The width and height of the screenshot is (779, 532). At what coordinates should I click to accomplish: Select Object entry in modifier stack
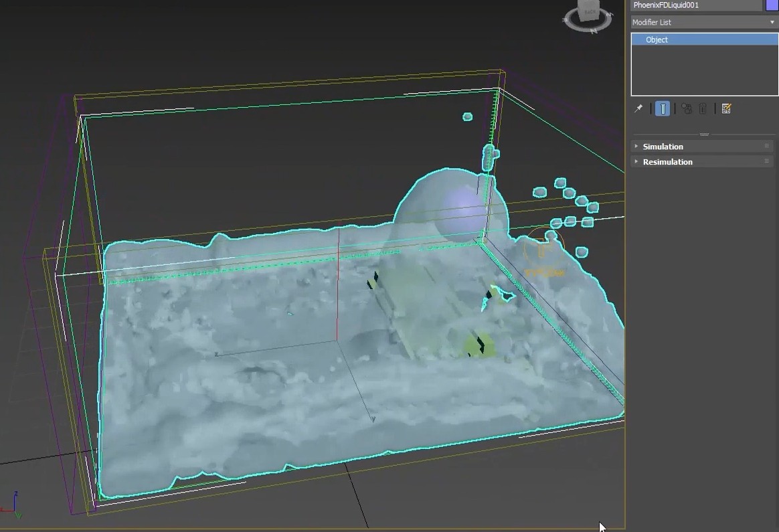(x=704, y=39)
